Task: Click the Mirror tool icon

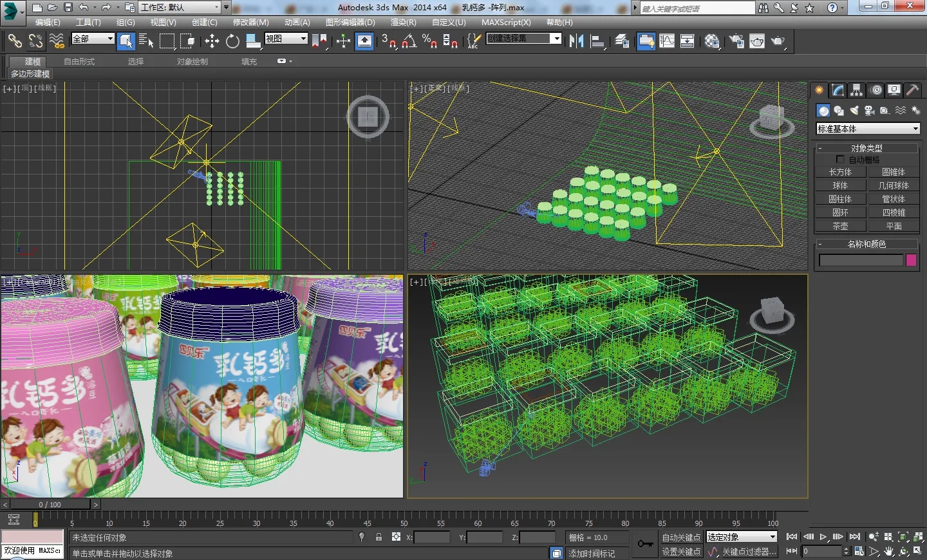Action: [576, 41]
